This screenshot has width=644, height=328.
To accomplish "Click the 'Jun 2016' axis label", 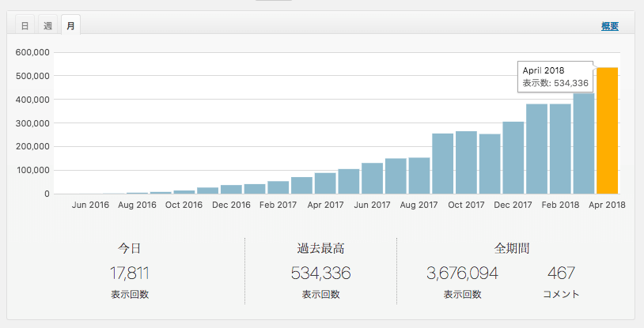I will pos(90,205).
